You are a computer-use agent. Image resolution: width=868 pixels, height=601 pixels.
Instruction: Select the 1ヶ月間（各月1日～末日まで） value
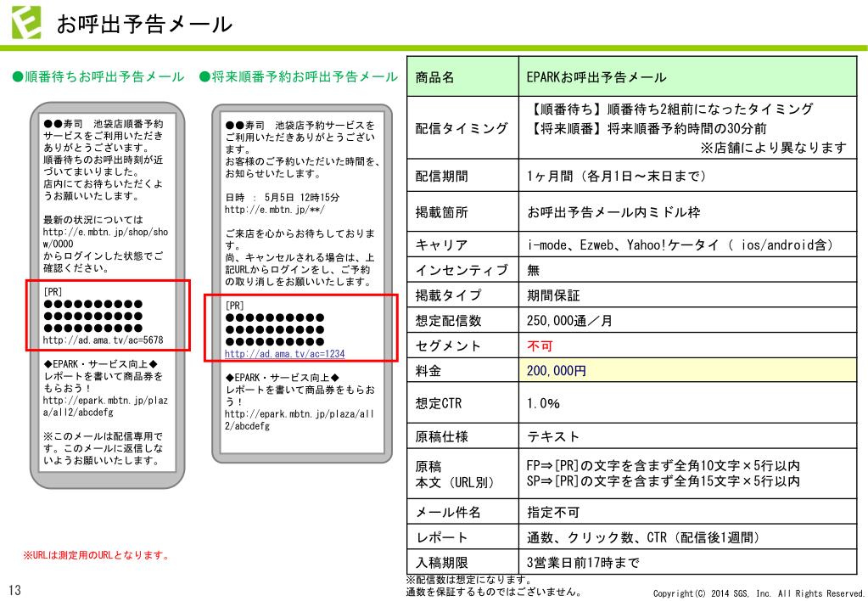click(617, 177)
